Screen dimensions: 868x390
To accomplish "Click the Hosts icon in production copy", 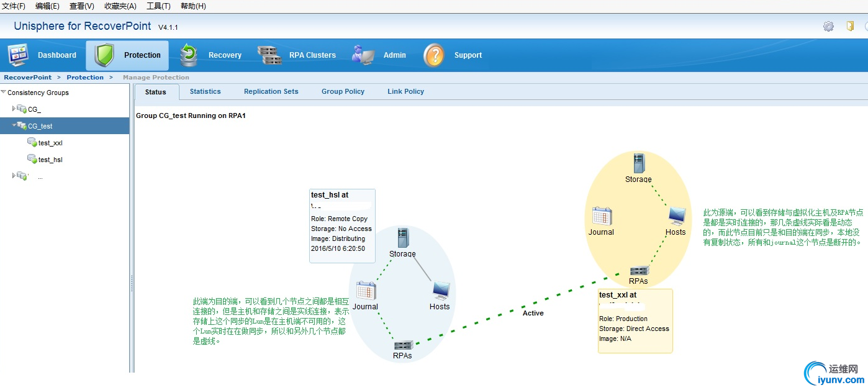I will click(676, 216).
